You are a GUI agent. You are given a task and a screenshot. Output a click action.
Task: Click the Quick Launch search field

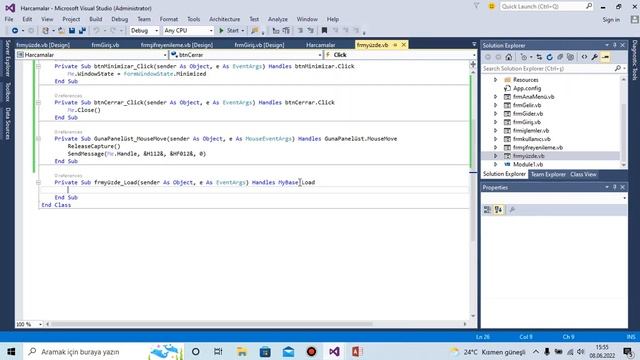[x=546, y=7]
